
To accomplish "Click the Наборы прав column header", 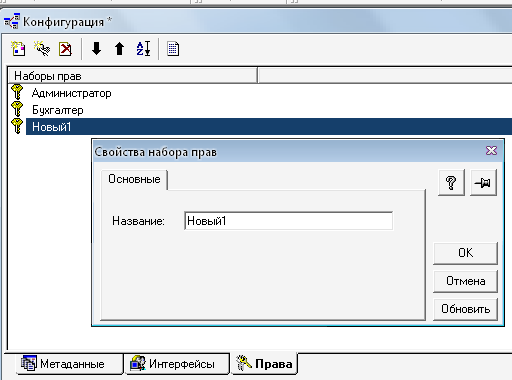I will (133, 76).
